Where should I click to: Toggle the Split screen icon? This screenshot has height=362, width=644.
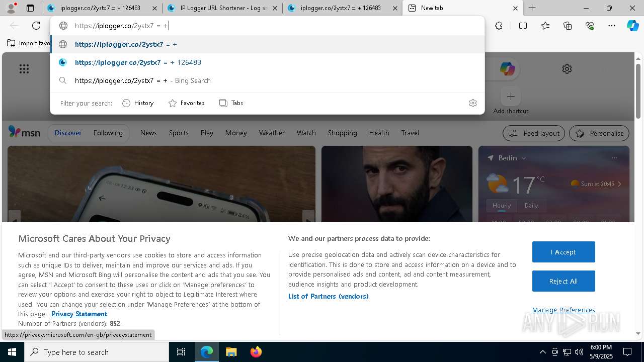click(x=523, y=26)
